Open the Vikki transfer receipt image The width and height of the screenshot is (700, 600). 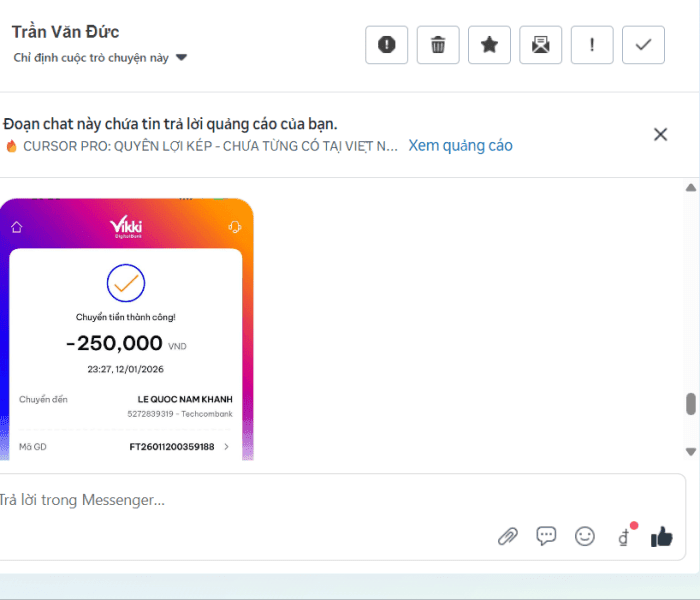pyautogui.click(x=127, y=329)
